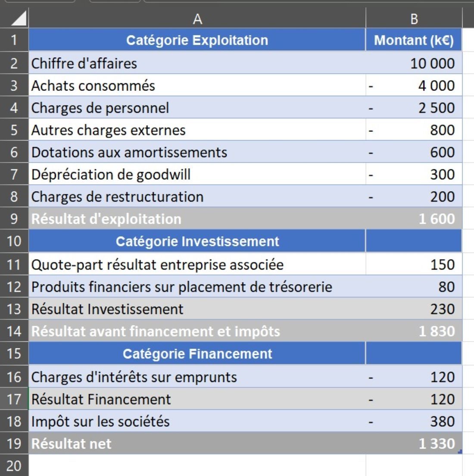Viewport: 474px width, 476px height.
Task: Click cell 'Charges de personnel'
Action: click(x=197, y=107)
